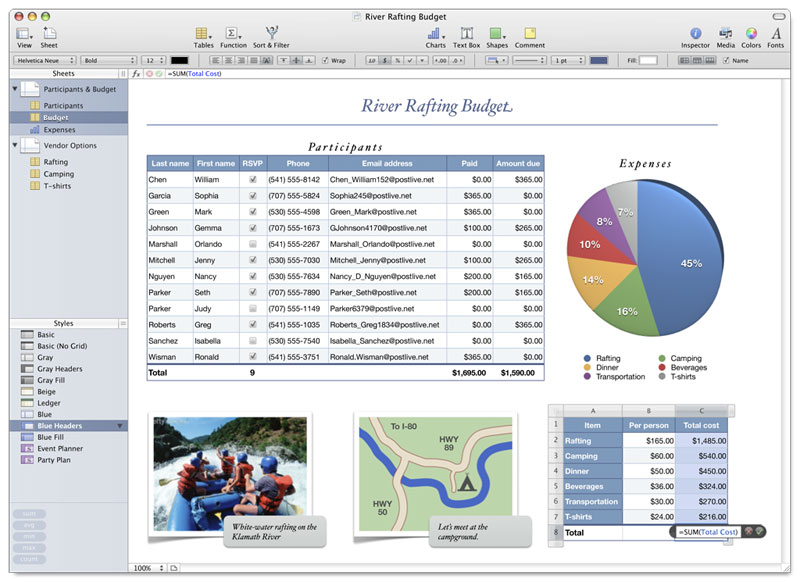
Task: Select Expenses in the Sheets list
Action: (x=59, y=130)
